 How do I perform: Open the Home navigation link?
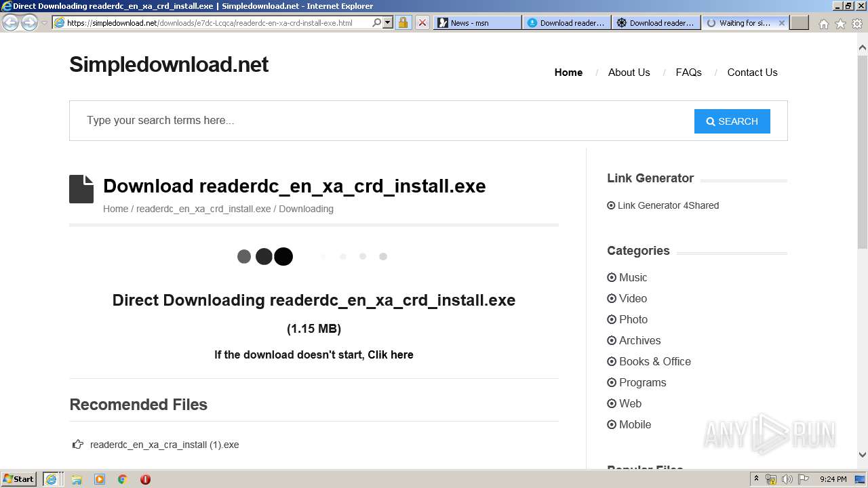(568, 73)
